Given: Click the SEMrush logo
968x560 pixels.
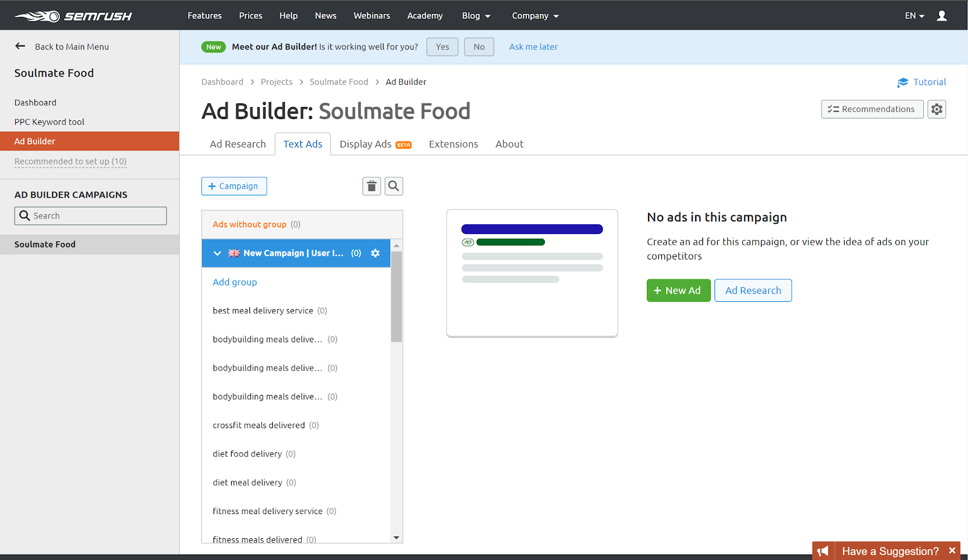Looking at the screenshot, I should (73, 16).
